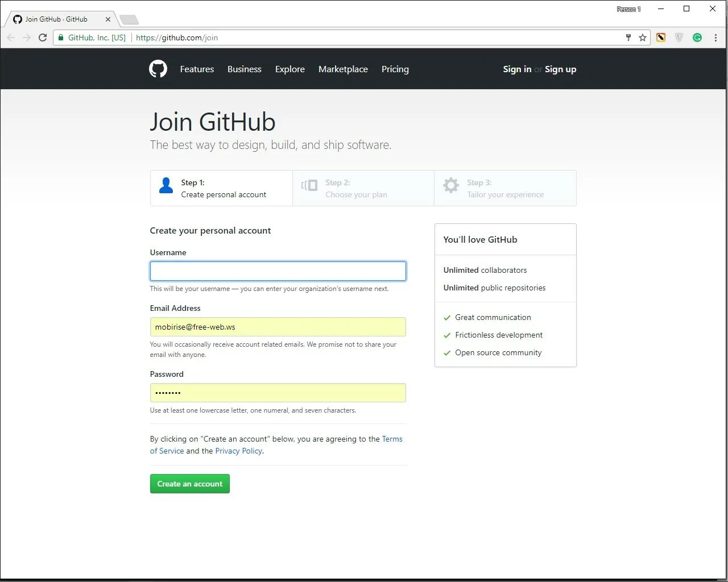Go back with the browser back arrow
This screenshot has height=582, width=728.
click(11, 38)
